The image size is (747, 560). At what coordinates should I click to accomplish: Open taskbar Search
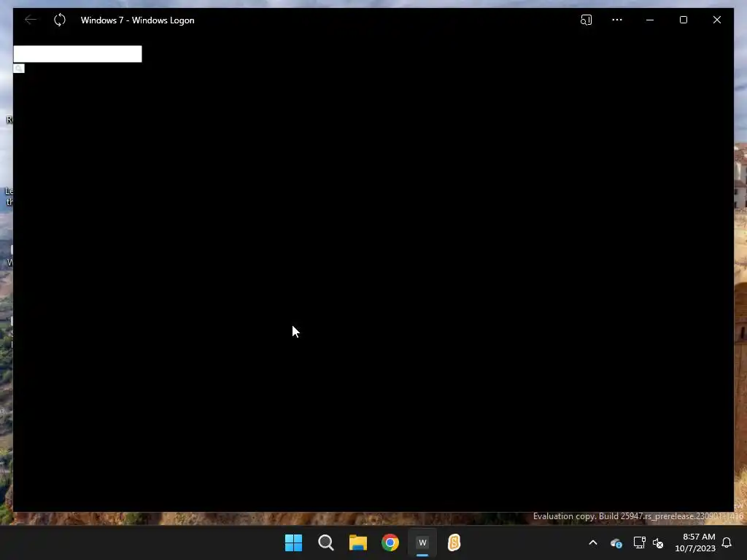326,542
